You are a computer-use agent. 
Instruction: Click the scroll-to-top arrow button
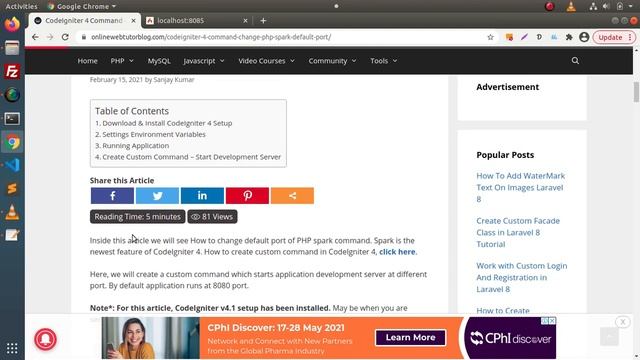[609, 336]
